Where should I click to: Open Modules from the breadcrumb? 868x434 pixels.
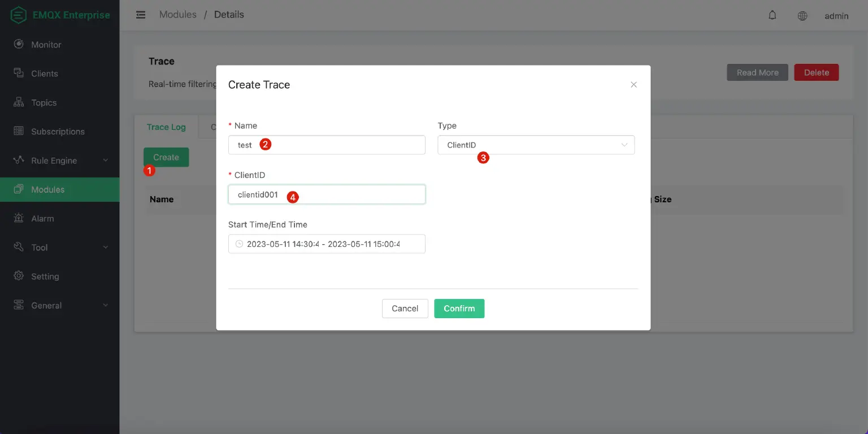[177, 14]
